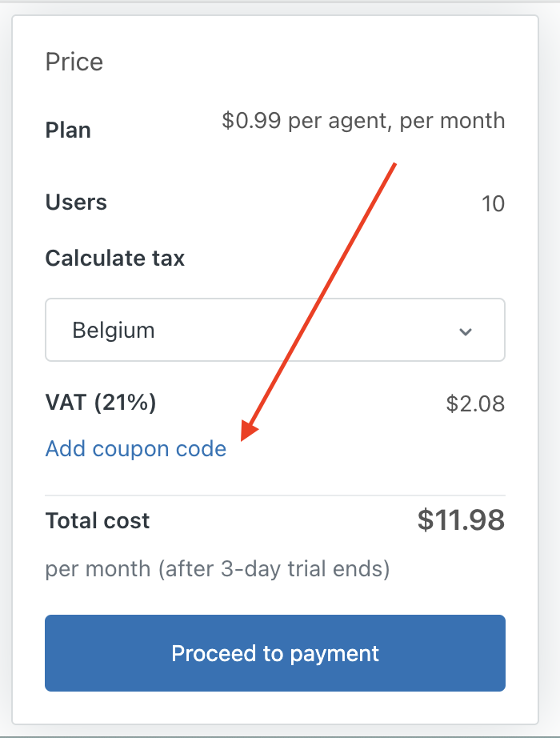Expand the tax country picker showing Belgium
The height and width of the screenshot is (738, 560).
275,330
